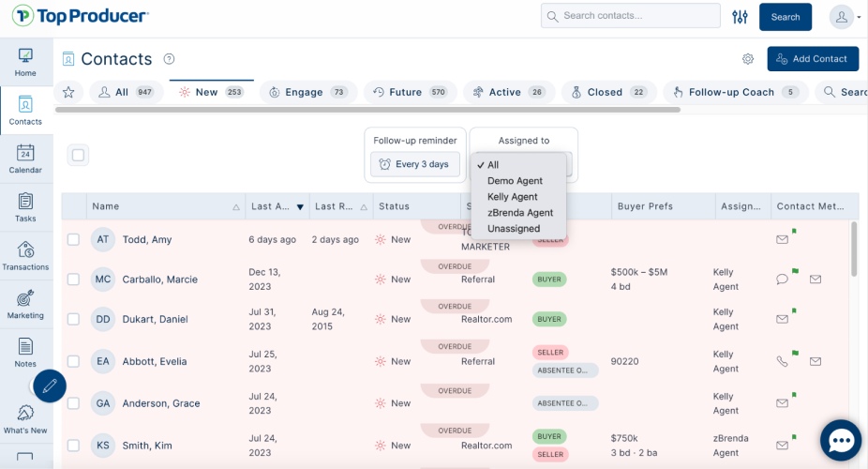Toggle the select-all contacts checkbox
Viewport: 868px width, 469px height.
click(x=78, y=156)
